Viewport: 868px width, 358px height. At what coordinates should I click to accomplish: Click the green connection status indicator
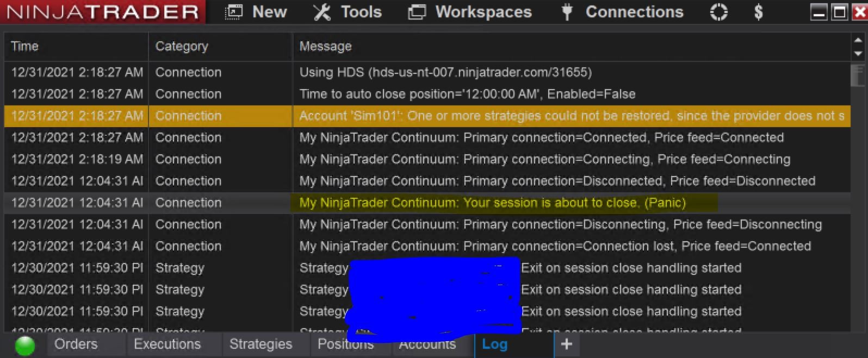25,346
